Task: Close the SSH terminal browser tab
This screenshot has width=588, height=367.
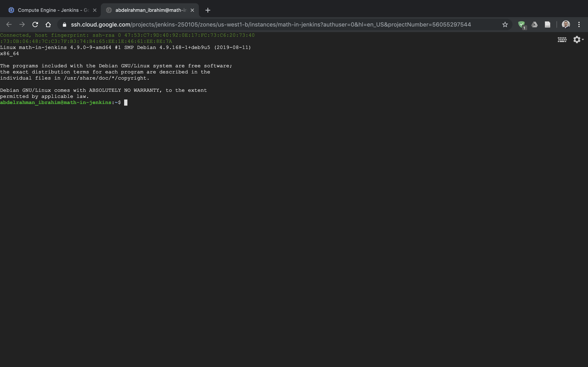Action: (192, 10)
